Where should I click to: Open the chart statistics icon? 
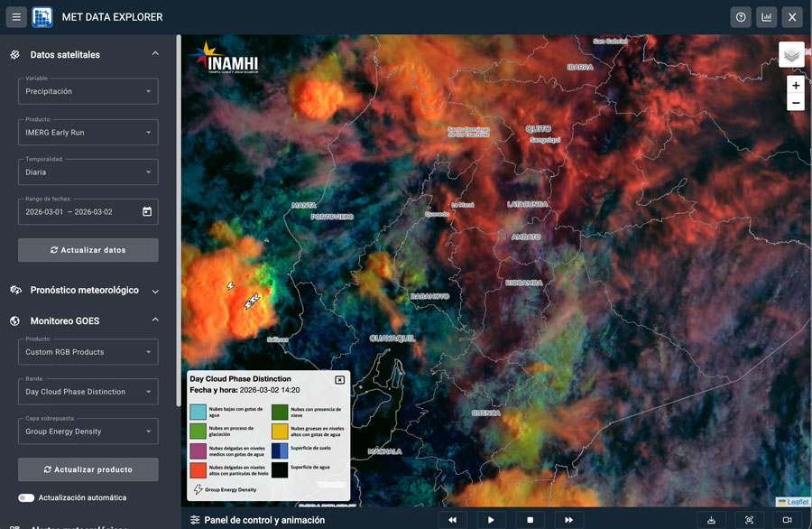(766, 17)
